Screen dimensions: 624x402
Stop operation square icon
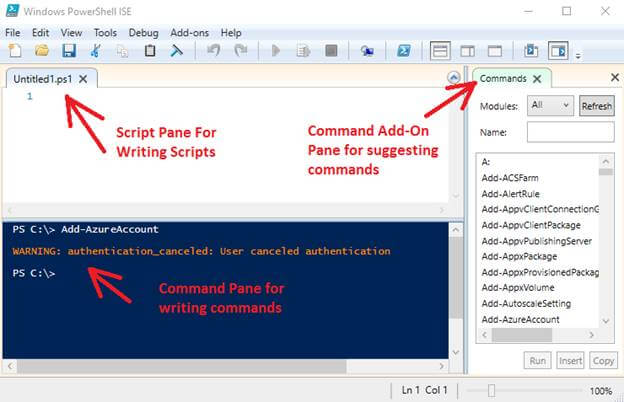click(x=331, y=51)
